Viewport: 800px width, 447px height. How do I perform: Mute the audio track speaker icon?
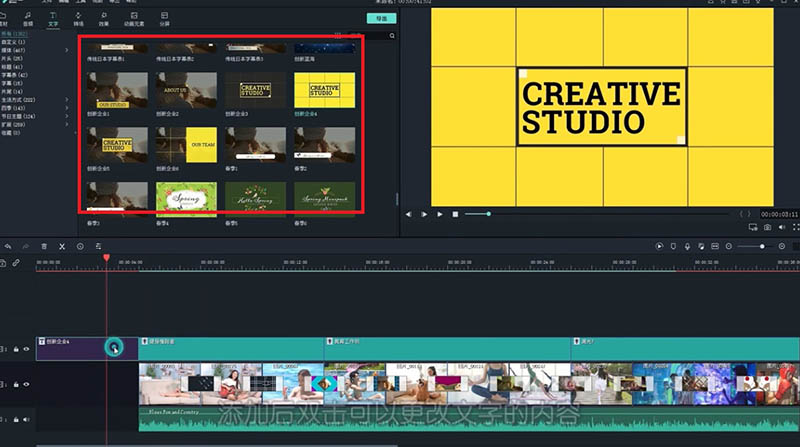(27, 418)
